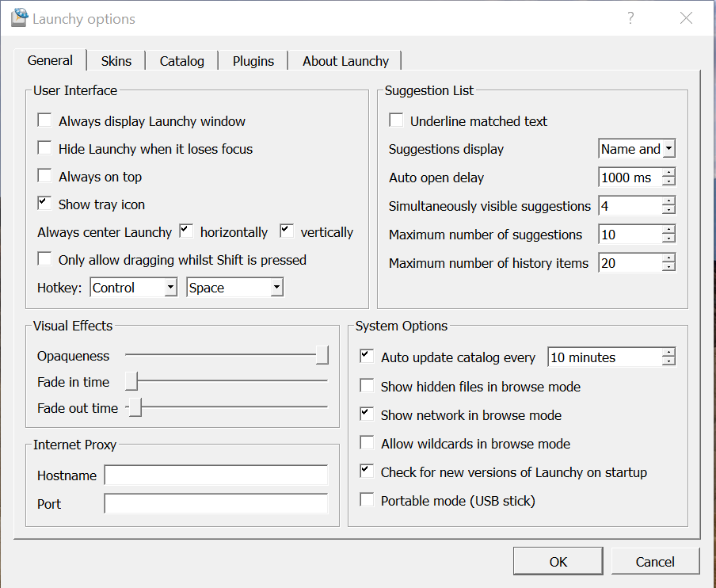Open the Plugins tab

tap(253, 61)
